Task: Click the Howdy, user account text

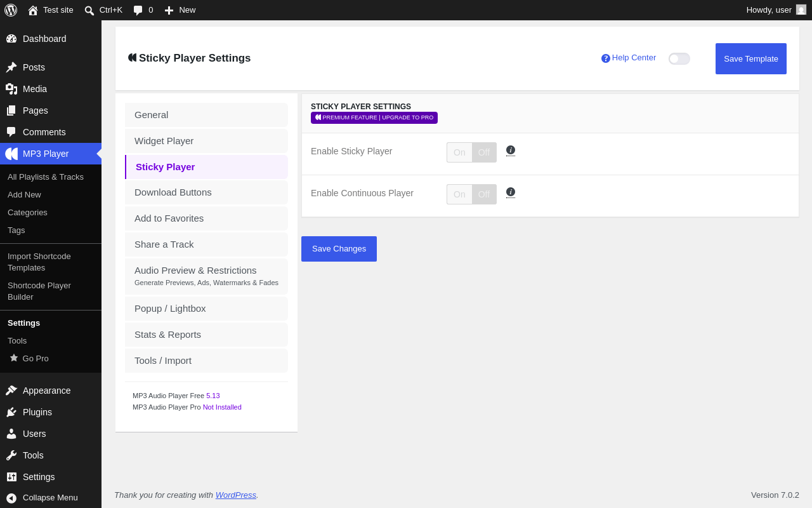Action: coord(769,10)
